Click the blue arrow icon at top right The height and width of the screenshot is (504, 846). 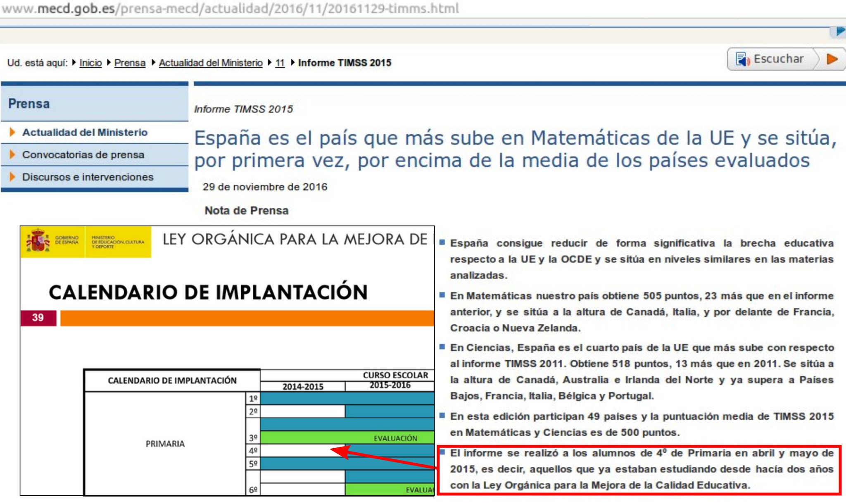(x=840, y=31)
